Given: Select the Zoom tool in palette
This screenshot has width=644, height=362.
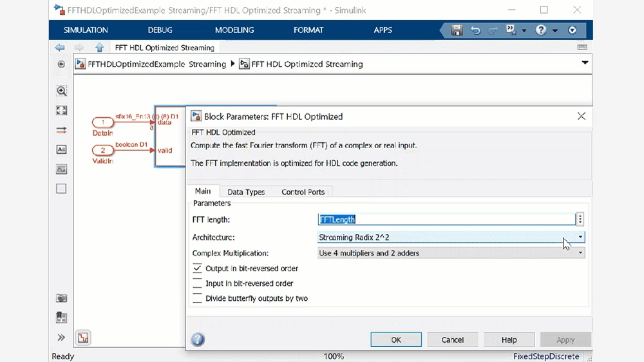Looking at the screenshot, I should pos(61,91).
